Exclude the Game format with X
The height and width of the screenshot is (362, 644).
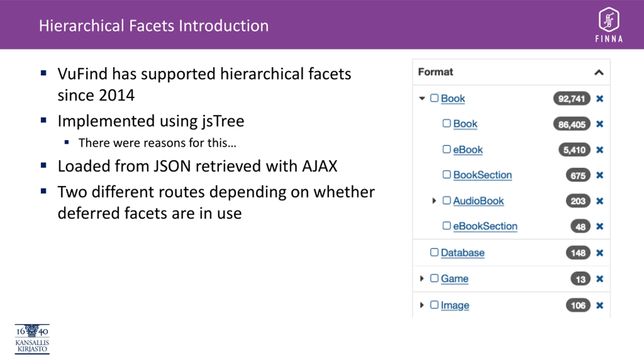pos(600,279)
